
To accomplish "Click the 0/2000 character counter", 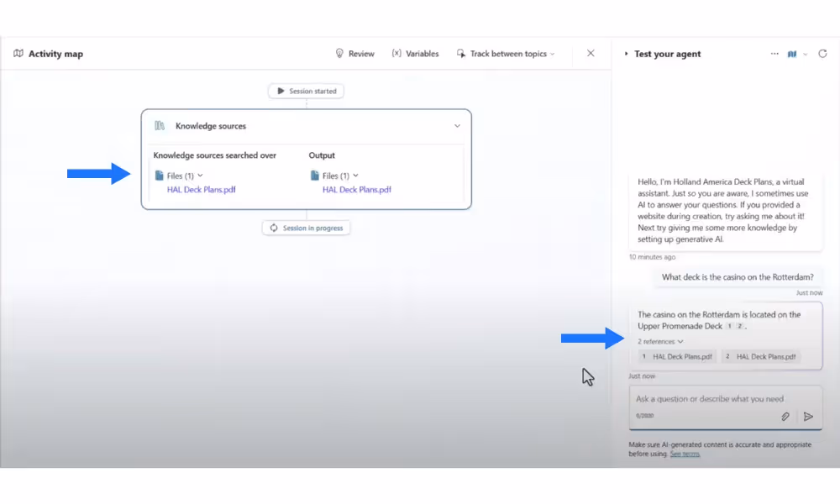I will pyautogui.click(x=644, y=416).
